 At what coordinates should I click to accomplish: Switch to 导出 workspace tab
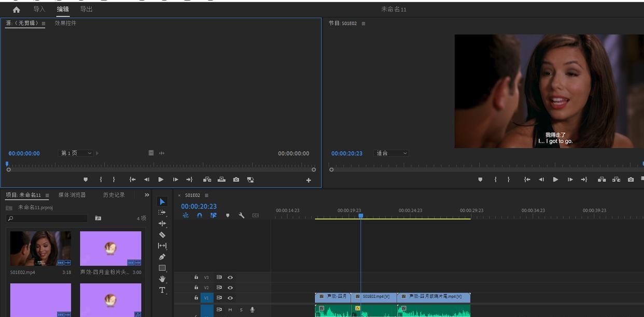pyautogui.click(x=86, y=9)
